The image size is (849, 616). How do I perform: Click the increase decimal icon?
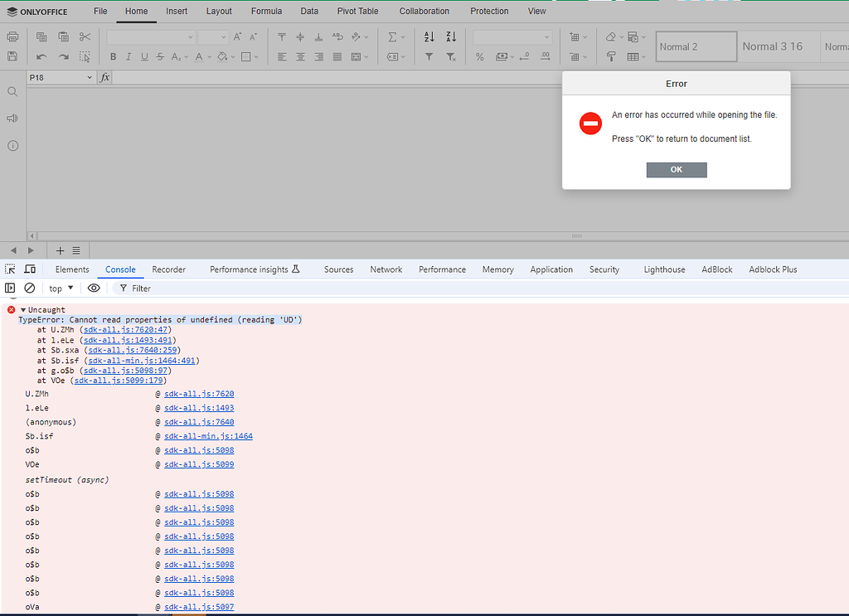click(545, 56)
